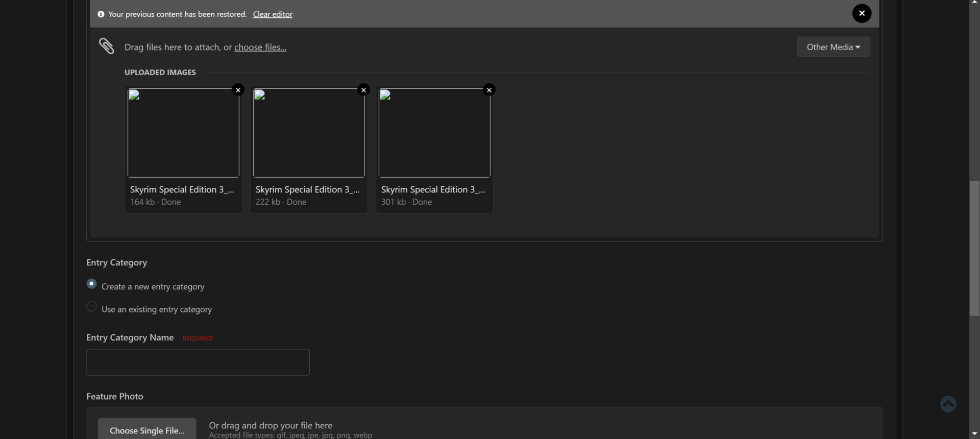Click the Accepted file types hint text
This screenshot has width=980, height=439.
tap(290, 435)
